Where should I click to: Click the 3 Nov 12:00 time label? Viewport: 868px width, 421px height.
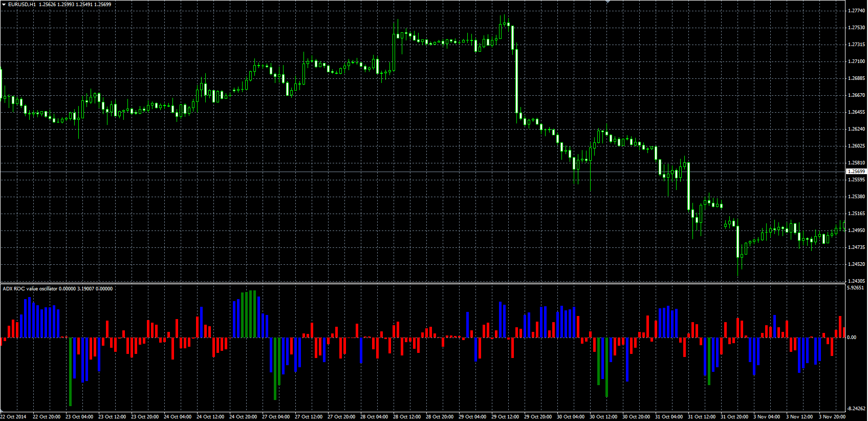(x=799, y=417)
